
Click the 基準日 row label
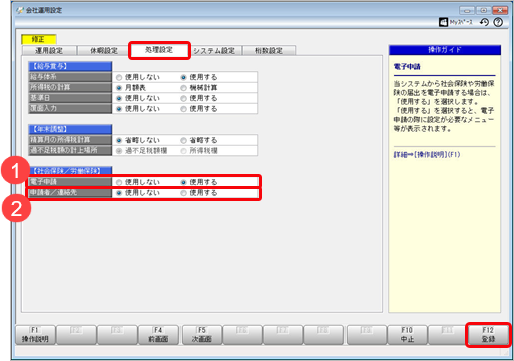70,98
